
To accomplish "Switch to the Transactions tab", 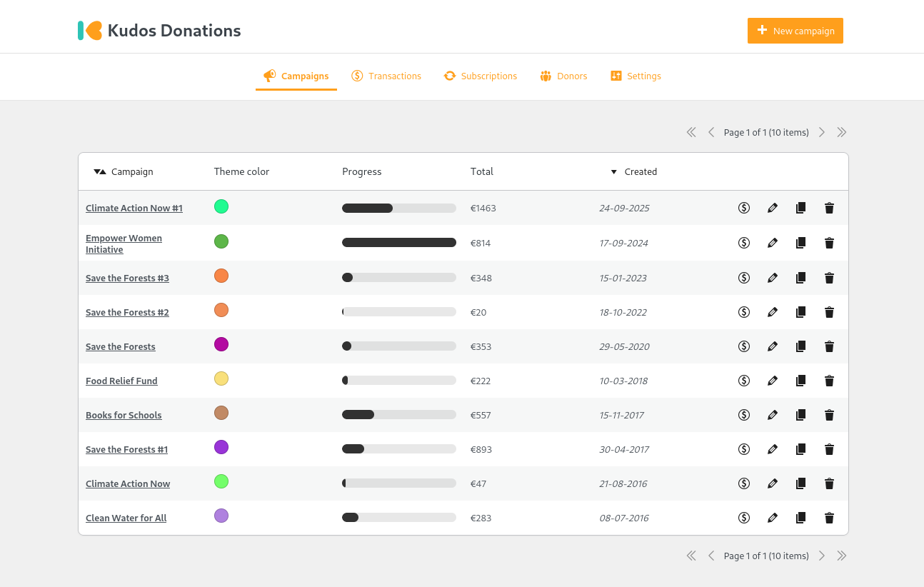I will click(386, 76).
